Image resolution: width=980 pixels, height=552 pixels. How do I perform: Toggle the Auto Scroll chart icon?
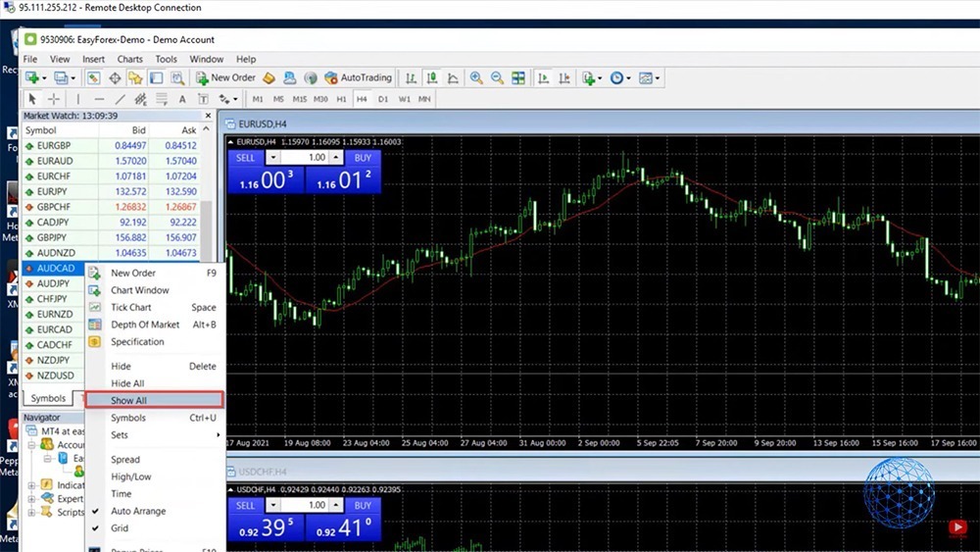coord(543,78)
